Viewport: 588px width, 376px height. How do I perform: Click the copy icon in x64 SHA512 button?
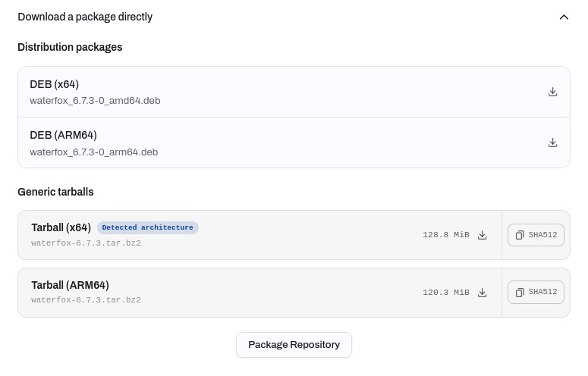(x=520, y=235)
